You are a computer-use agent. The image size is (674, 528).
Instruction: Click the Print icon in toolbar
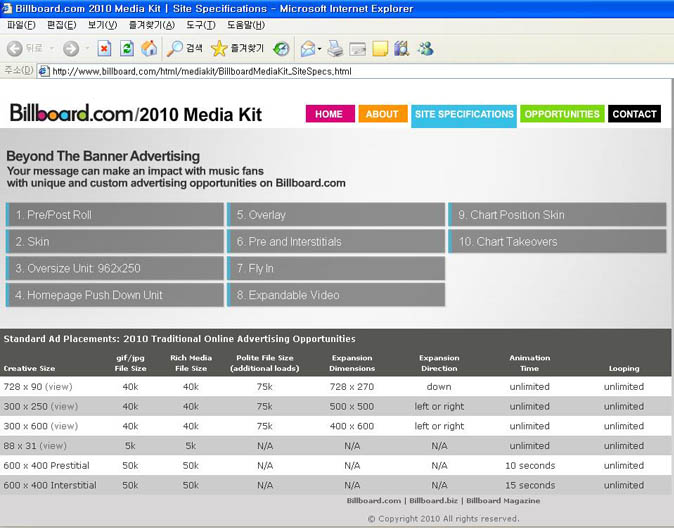(x=336, y=48)
